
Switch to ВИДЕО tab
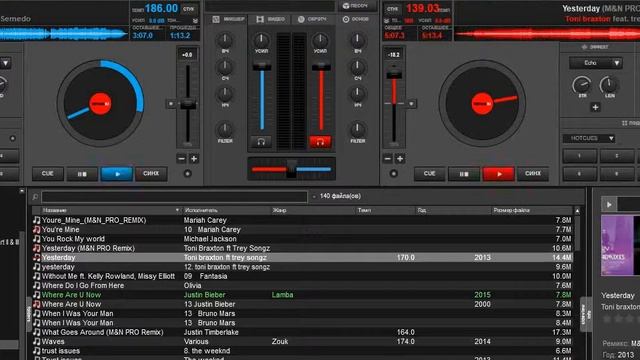tap(271, 19)
